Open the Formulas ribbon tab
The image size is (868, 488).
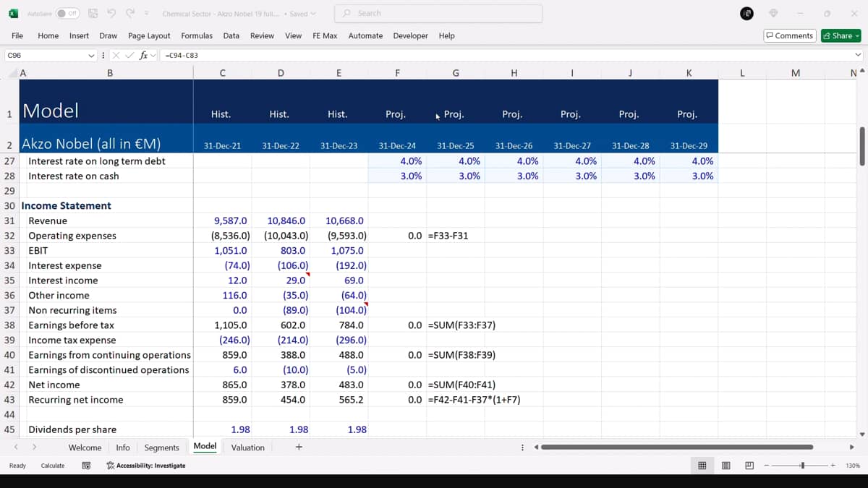click(x=197, y=35)
